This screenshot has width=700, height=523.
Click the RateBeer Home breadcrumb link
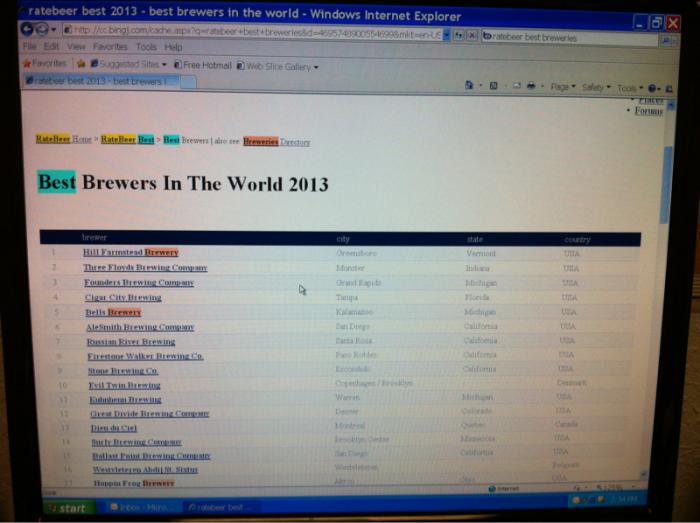click(x=63, y=139)
